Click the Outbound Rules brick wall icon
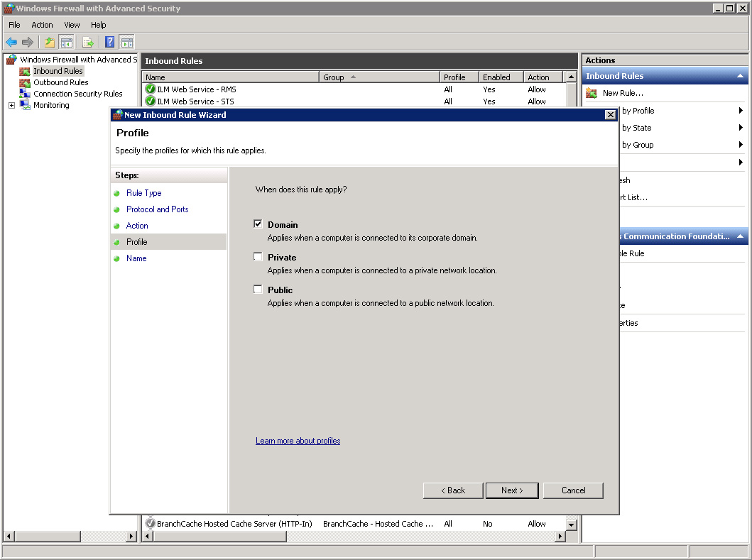752x560 pixels. tap(24, 82)
